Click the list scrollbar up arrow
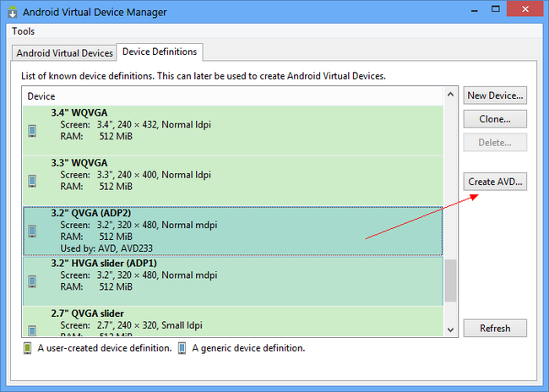Viewport: 549px width, 392px height. (451, 95)
